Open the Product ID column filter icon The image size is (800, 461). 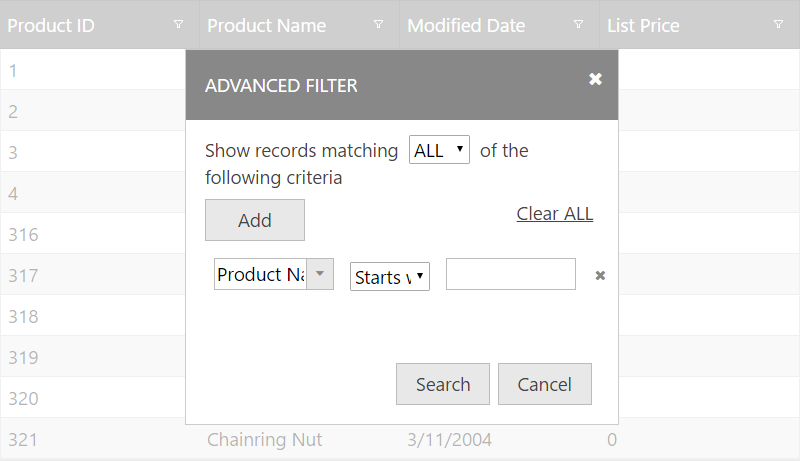pos(178,25)
